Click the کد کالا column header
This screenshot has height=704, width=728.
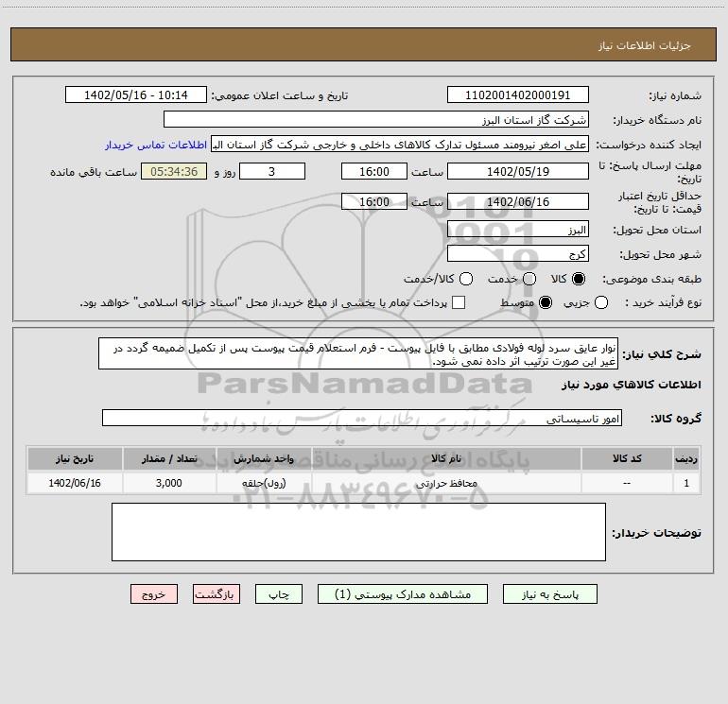[627, 458]
